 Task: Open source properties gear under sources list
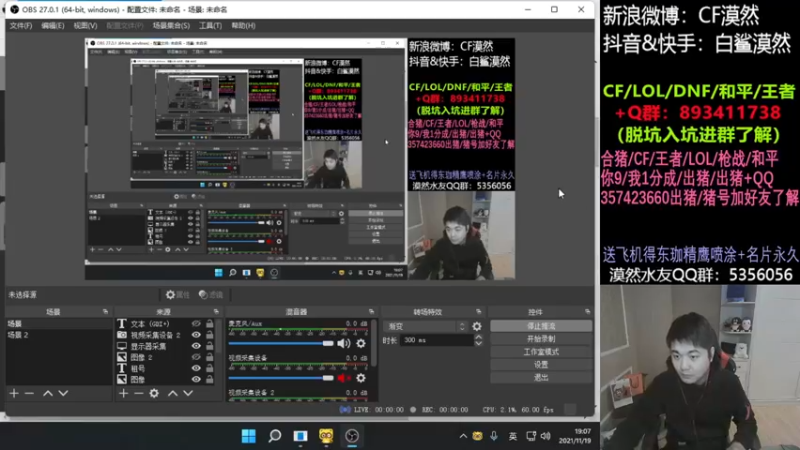[x=154, y=393]
